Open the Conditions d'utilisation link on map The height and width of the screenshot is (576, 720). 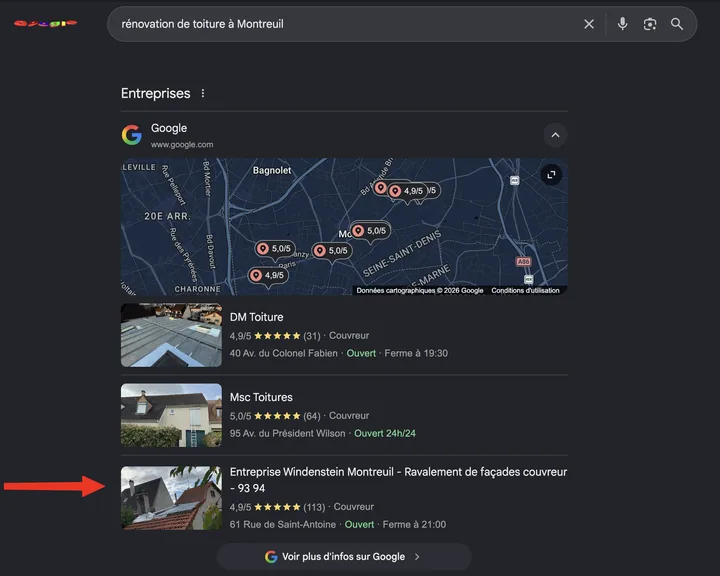(525, 290)
